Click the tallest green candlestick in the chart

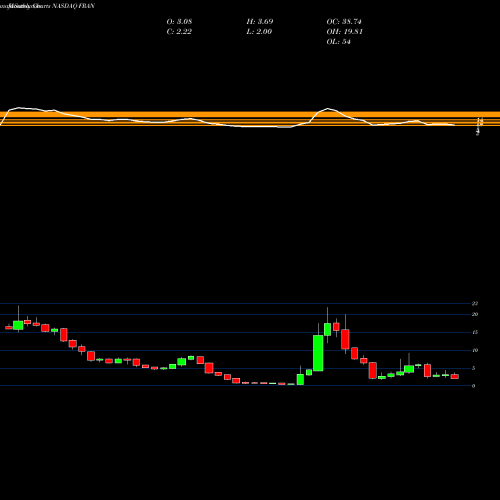318,353
